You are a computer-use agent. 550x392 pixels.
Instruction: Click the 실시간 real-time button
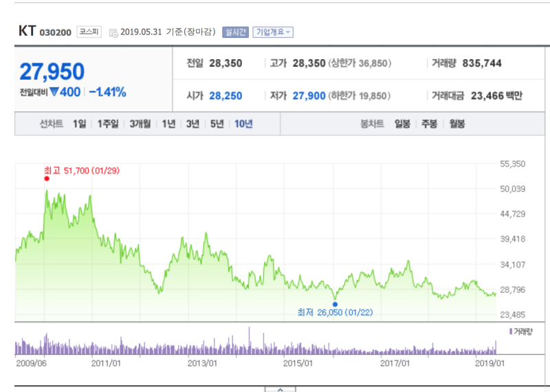[235, 32]
